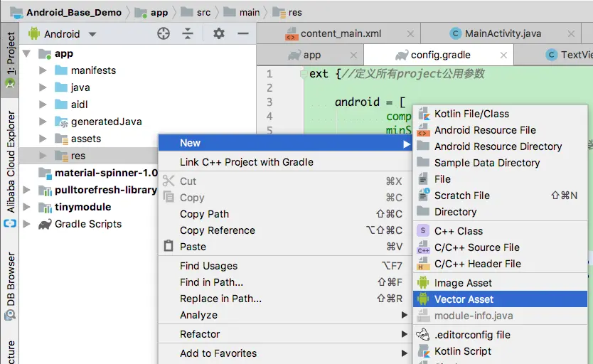Open the Project panel settings gear
Image resolution: width=593 pixels, height=364 pixels.
click(218, 33)
